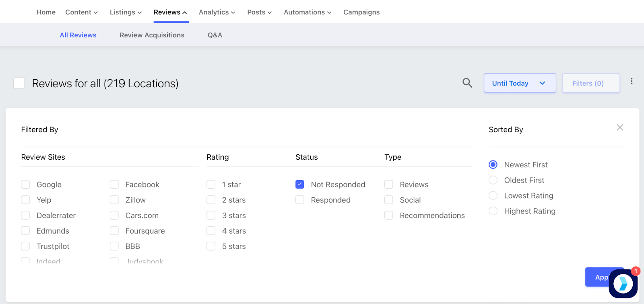Expand the Posts menu

260,12
